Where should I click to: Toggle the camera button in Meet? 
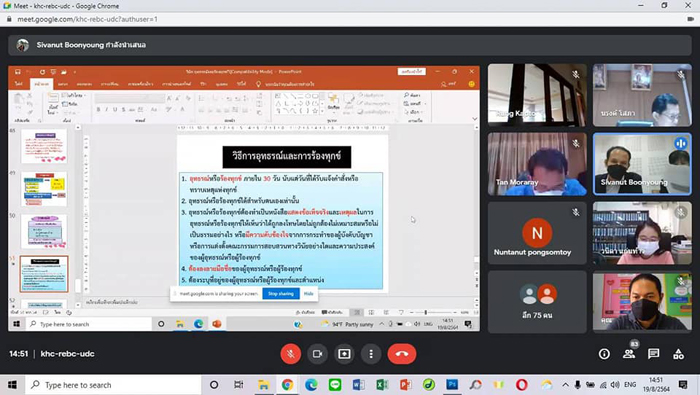click(x=317, y=354)
